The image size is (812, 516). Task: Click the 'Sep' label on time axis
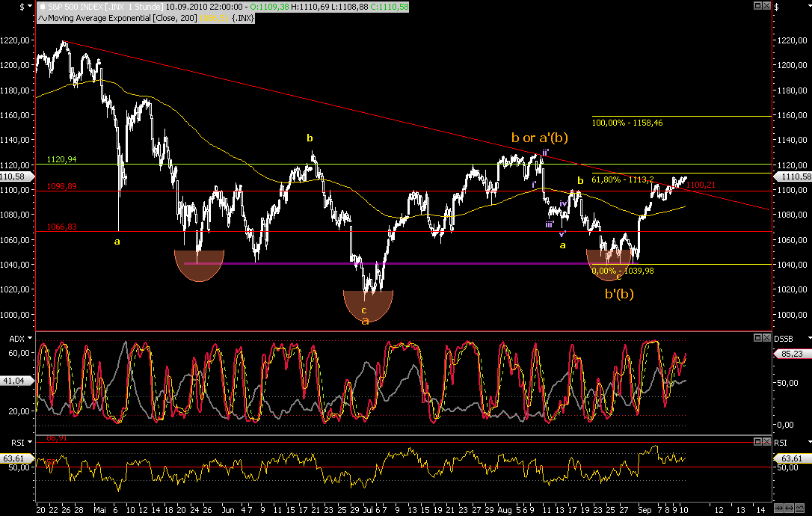[x=645, y=510]
